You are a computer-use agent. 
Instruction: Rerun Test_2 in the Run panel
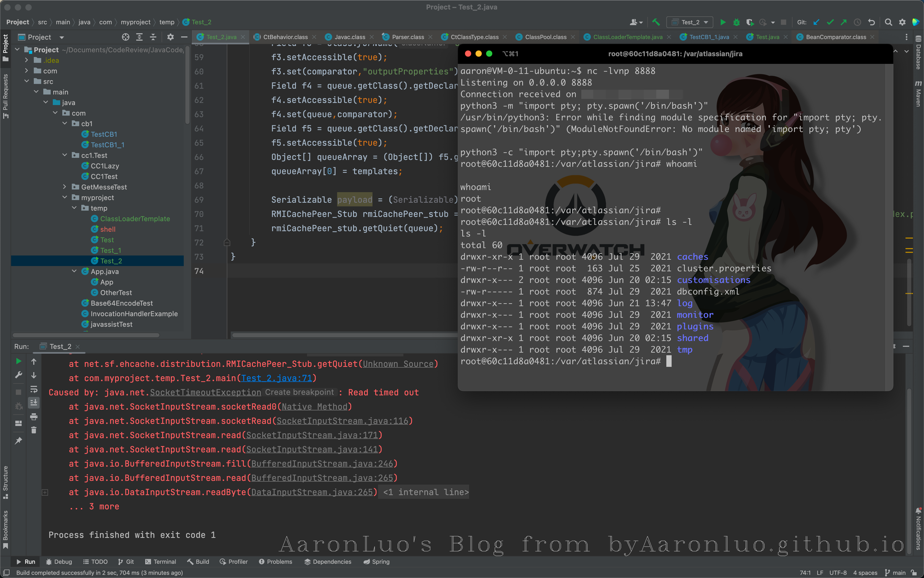18,361
